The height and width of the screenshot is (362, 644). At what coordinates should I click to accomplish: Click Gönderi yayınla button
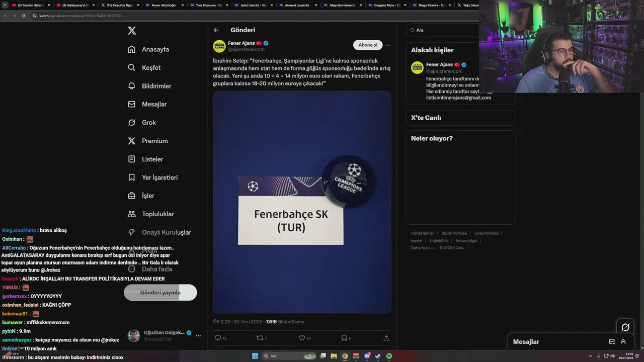(160, 292)
